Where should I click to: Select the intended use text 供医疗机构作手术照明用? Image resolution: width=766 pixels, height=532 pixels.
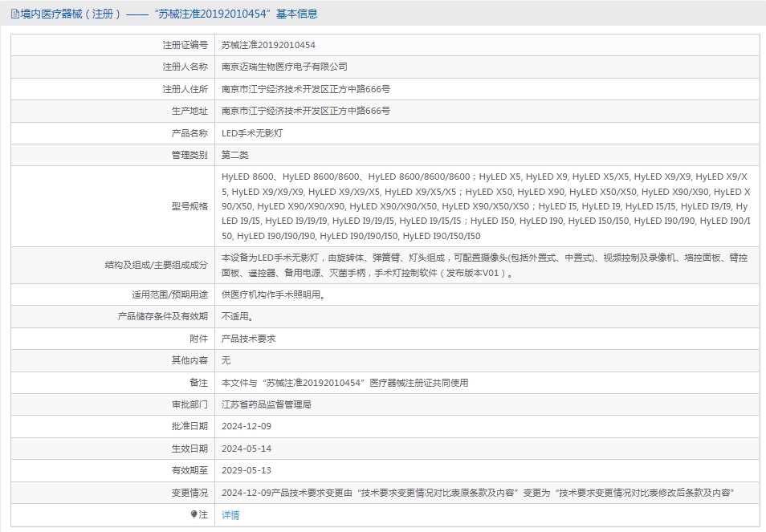pos(273,294)
